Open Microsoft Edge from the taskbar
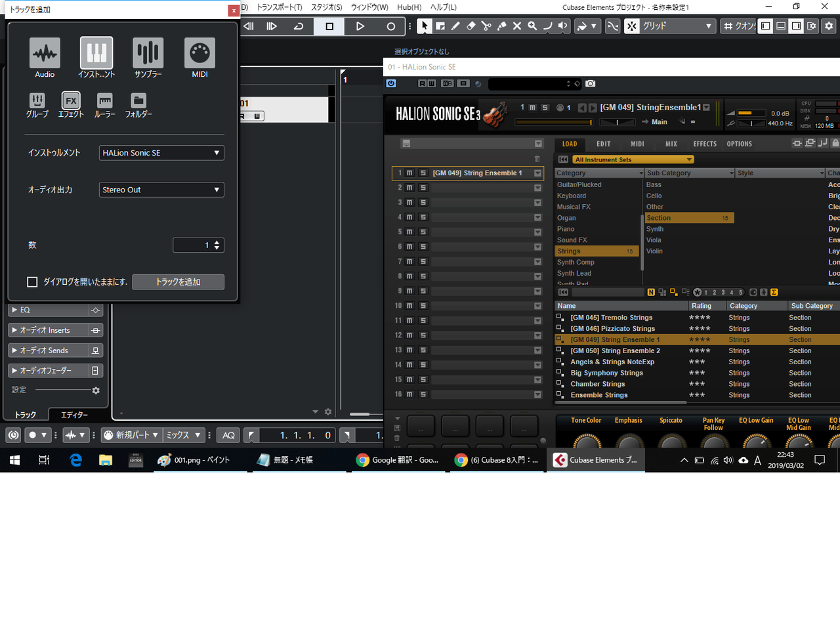 76,460
